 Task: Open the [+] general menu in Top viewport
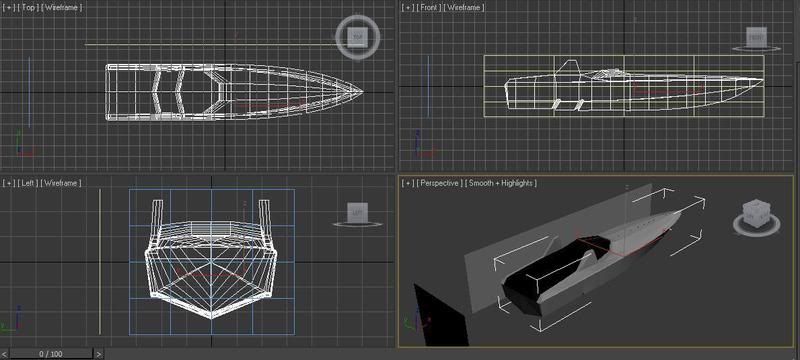click(x=9, y=8)
